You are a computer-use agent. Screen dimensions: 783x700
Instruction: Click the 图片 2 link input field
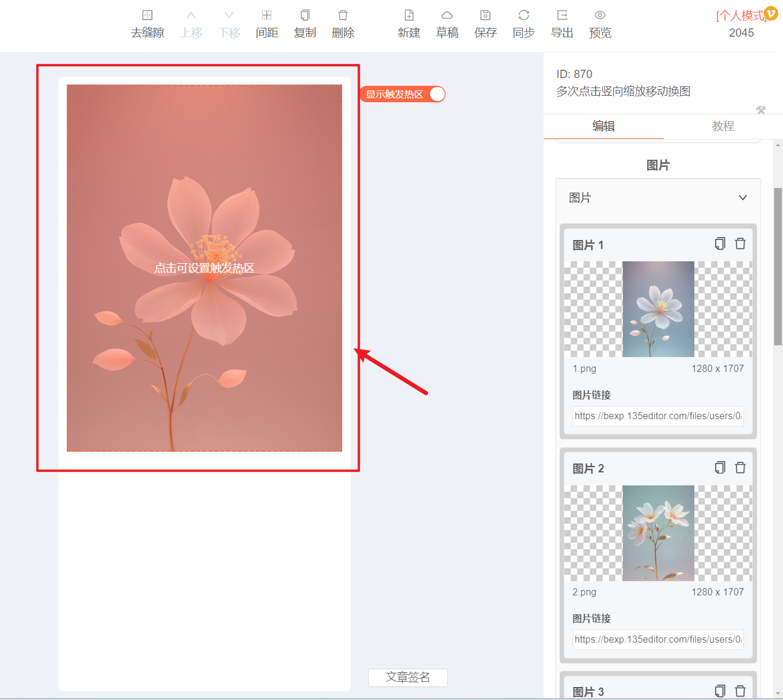658,639
